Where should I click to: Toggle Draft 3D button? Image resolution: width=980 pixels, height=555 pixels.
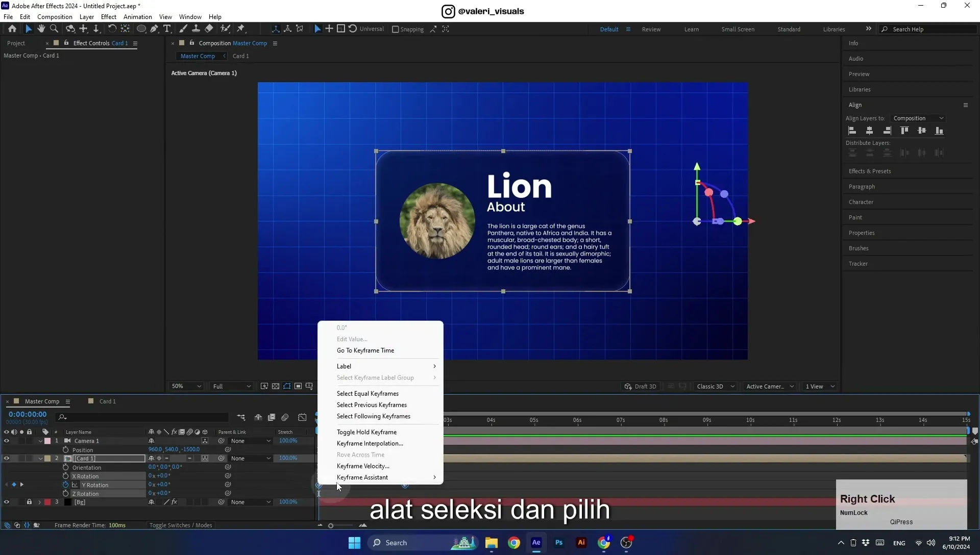[641, 386]
